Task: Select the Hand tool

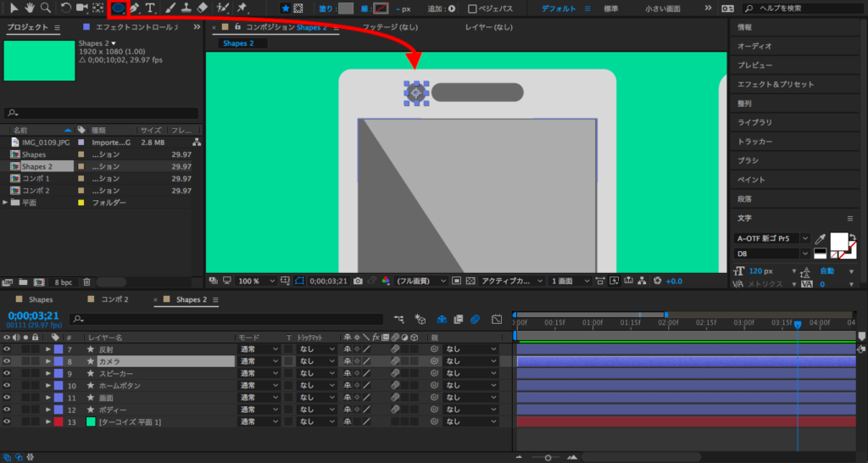Action: [x=30, y=8]
